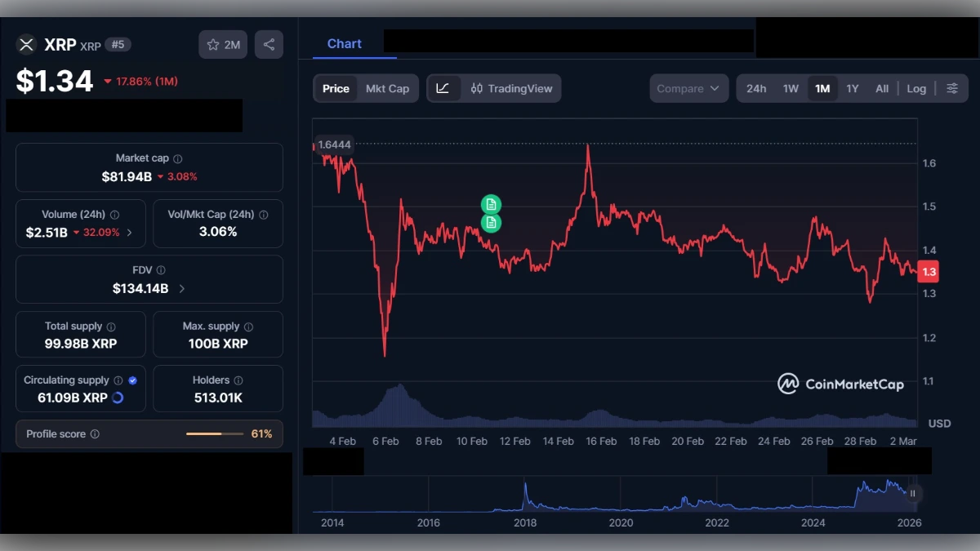Share XRP using the share icon
980x551 pixels.
pyautogui.click(x=269, y=44)
